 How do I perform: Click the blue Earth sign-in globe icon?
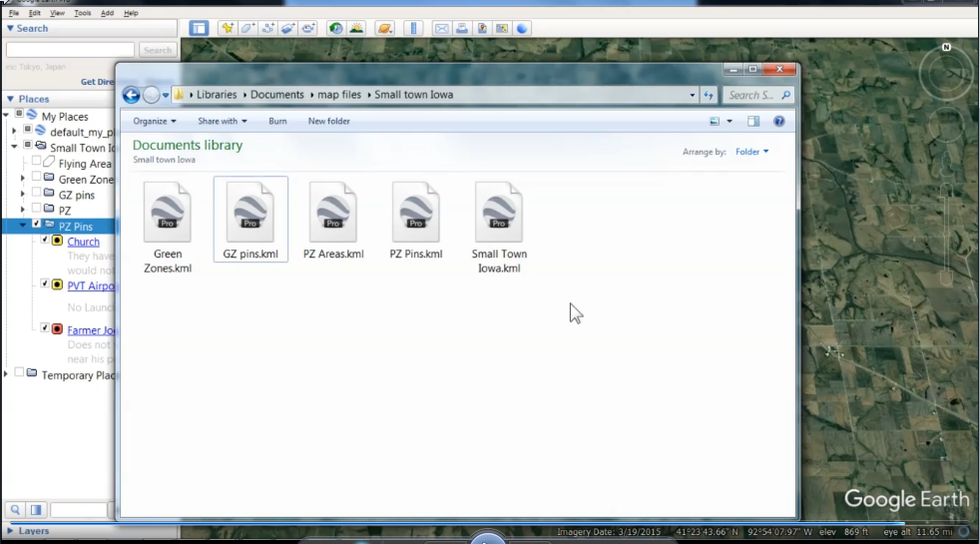coord(522,28)
